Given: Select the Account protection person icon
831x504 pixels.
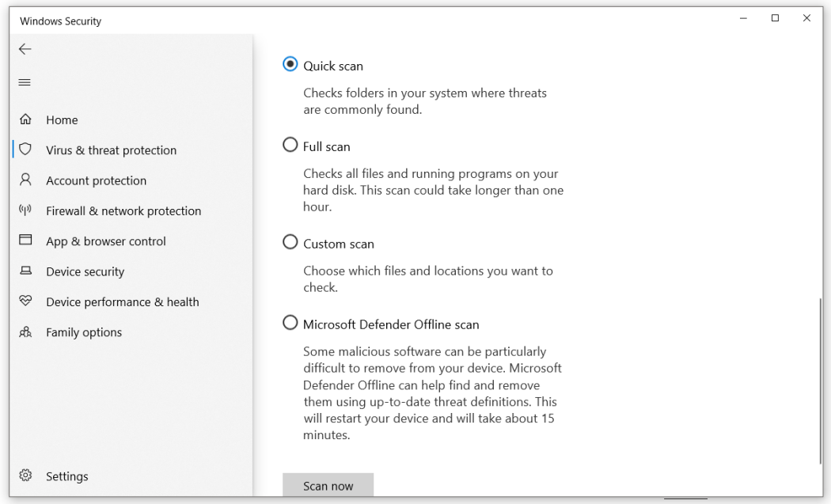Looking at the screenshot, I should [x=25, y=180].
